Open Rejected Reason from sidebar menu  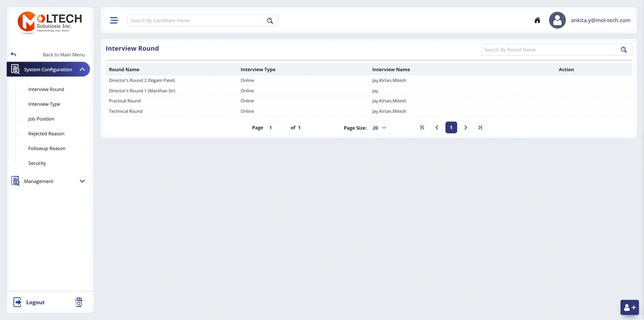click(x=46, y=133)
